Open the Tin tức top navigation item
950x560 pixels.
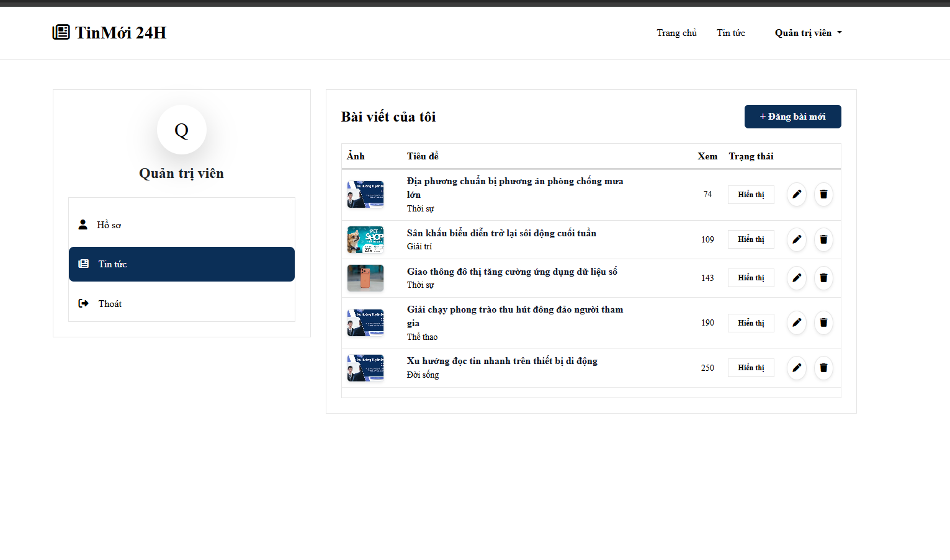(x=731, y=33)
